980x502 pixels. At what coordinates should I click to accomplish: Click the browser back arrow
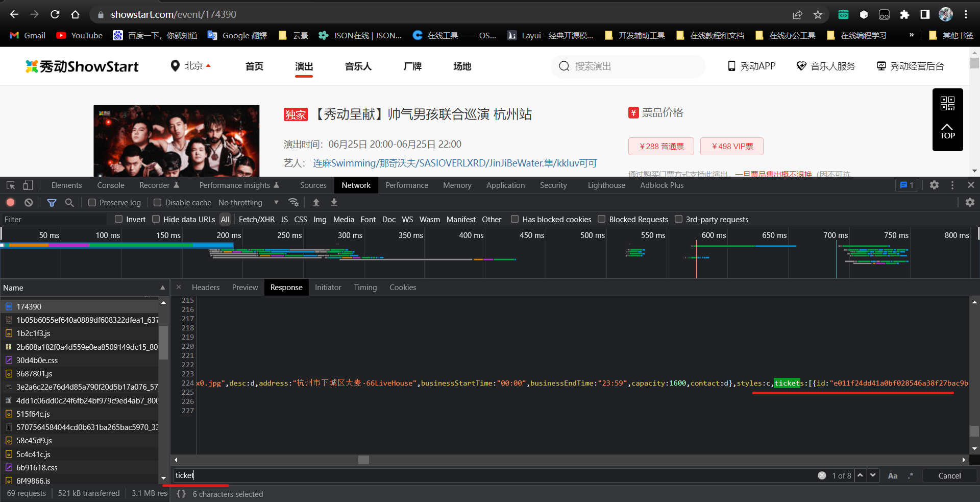[14, 14]
